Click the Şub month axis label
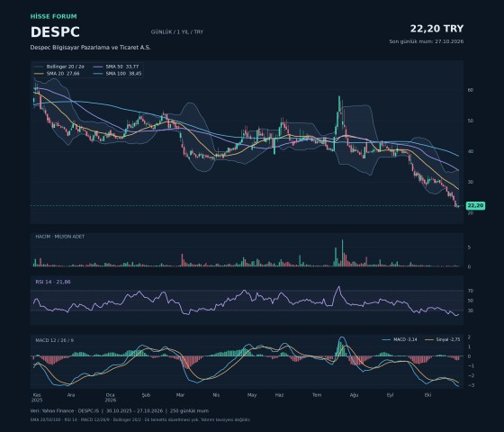 pos(146,395)
